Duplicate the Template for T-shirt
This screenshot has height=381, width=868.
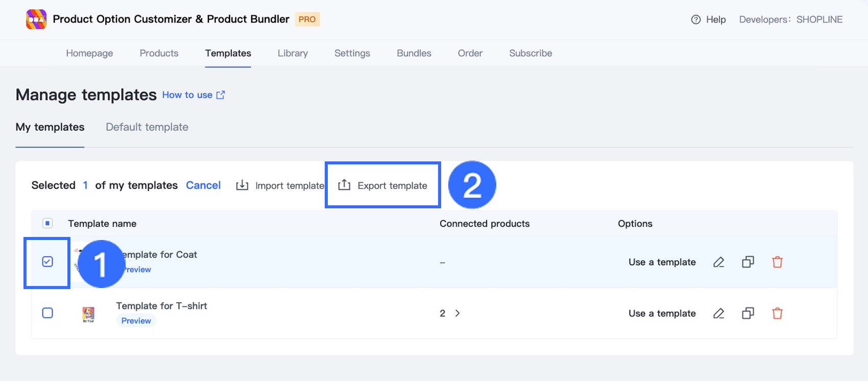pos(748,313)
